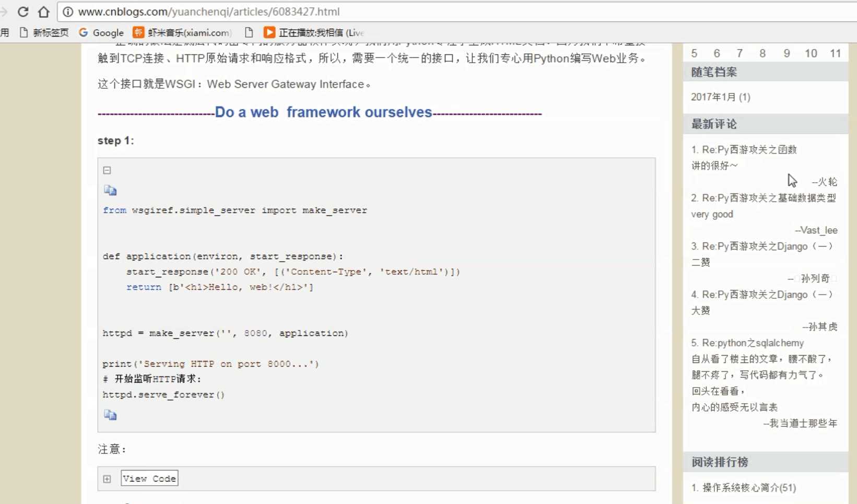
Task: Open the blank page bookmark icon
Action: (x=249, y=32)
